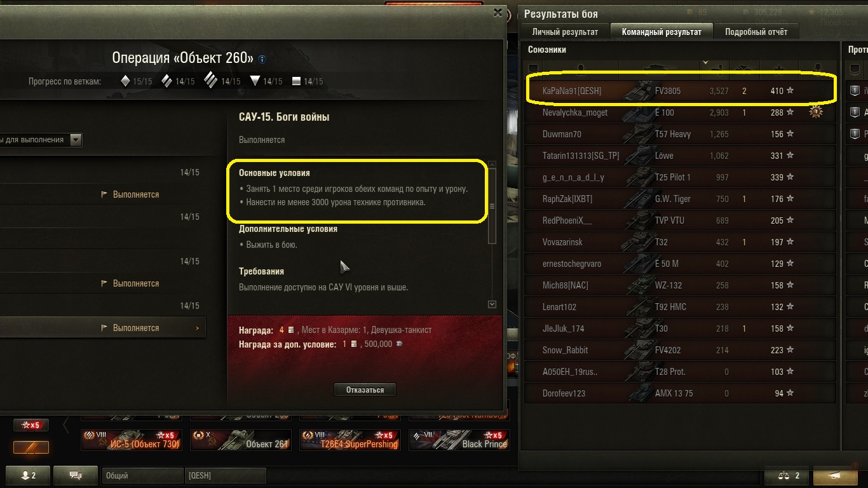
Task: Select the light tank branch progress icon 15/15
Action: tap(126, 81)
